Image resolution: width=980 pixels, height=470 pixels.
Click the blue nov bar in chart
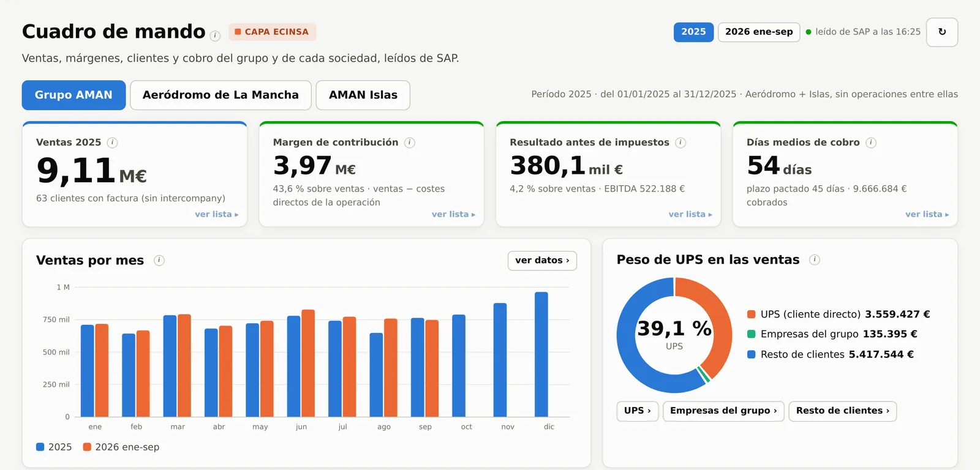[500, 360]
